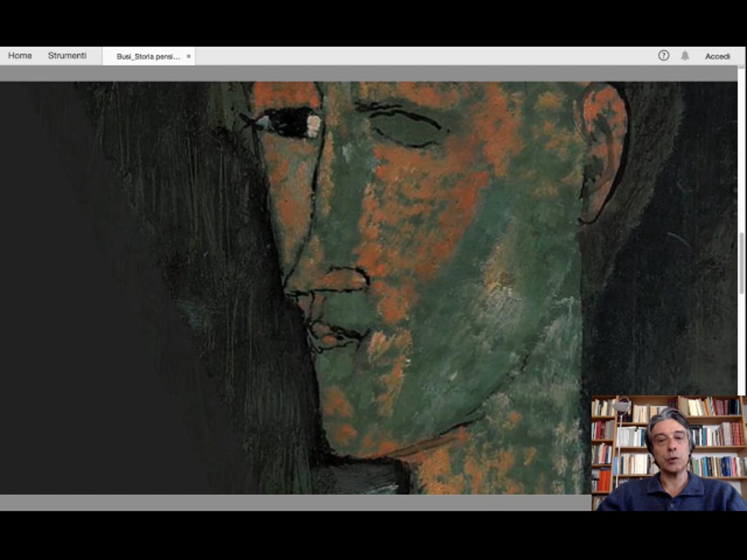Open the help question mark icon

pos(664,56)
